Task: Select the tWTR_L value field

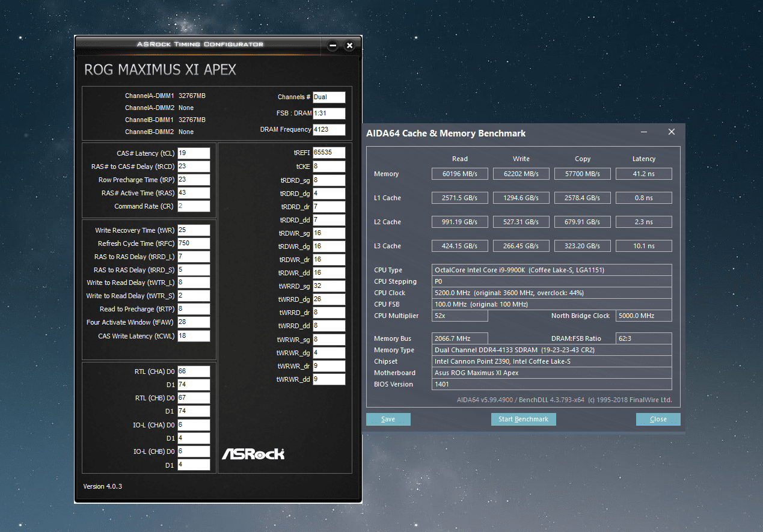Action: click(x=194, y=283)
